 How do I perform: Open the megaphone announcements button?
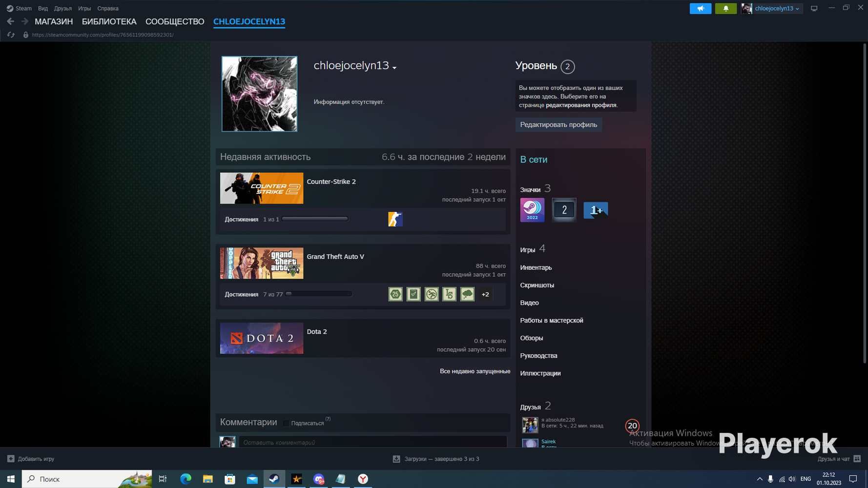(x=701, y=8)
